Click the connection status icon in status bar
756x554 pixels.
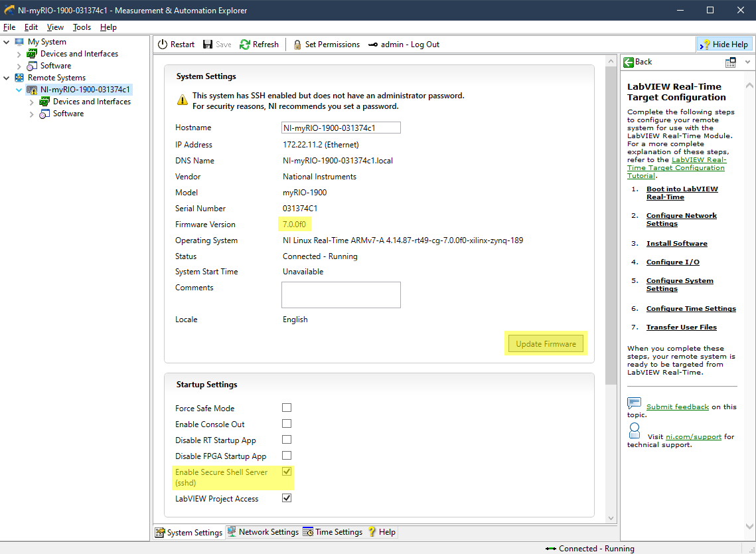click(551, 549)
